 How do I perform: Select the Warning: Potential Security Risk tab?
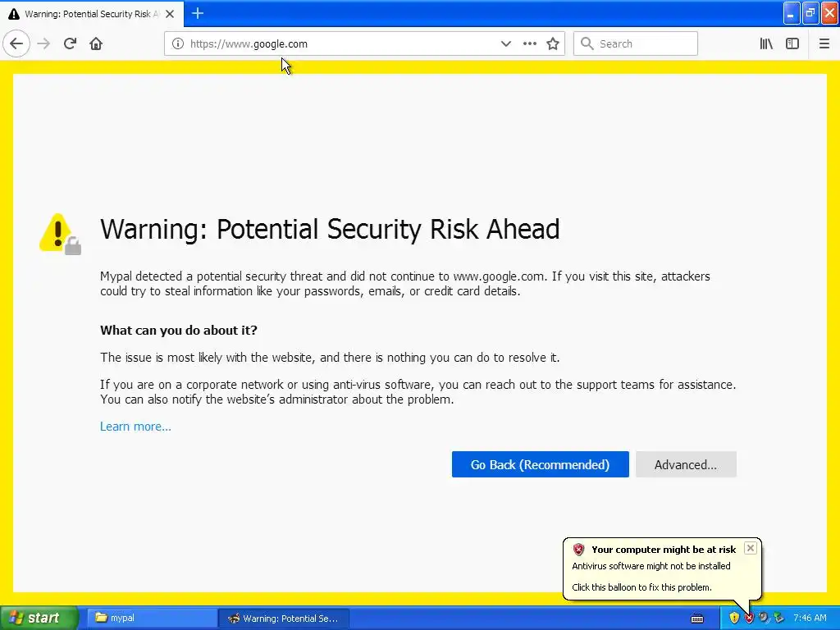(x=92, y=14)
